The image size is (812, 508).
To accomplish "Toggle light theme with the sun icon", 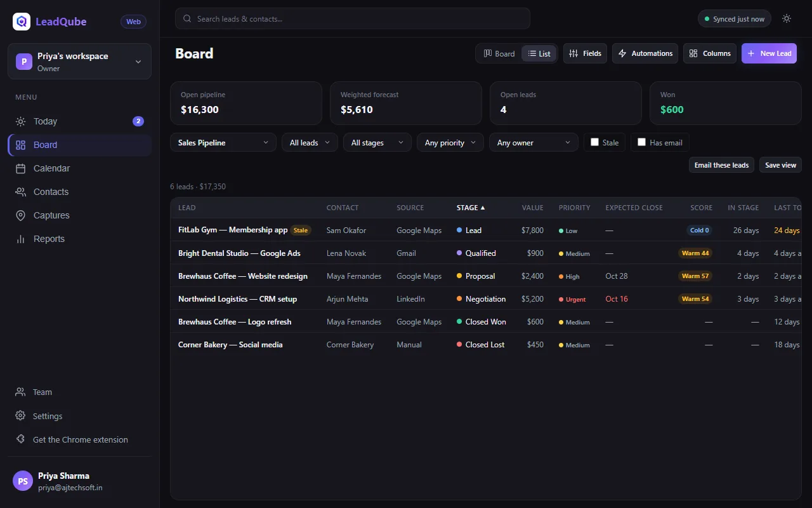I will pos(787,18).
